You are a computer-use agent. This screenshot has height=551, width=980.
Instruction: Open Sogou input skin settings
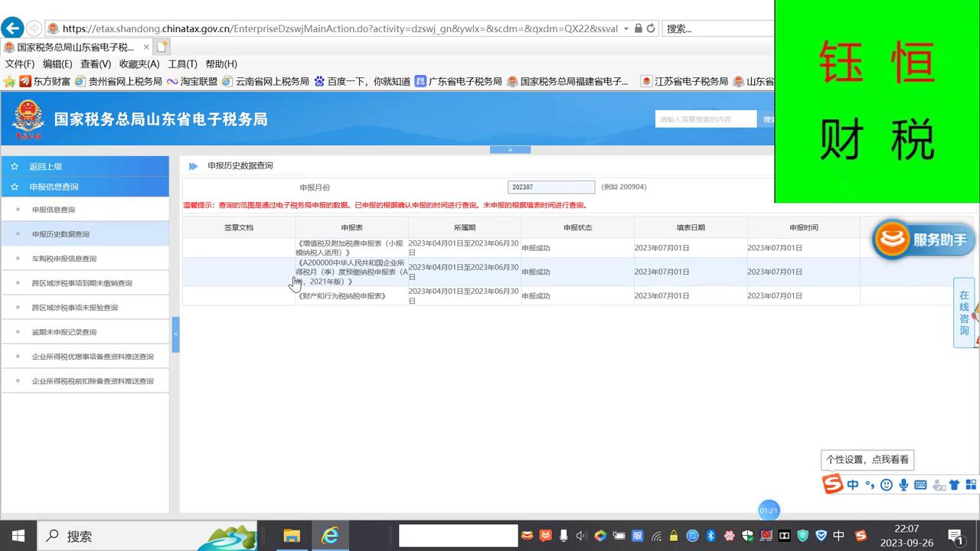click(x=955, y=484)
